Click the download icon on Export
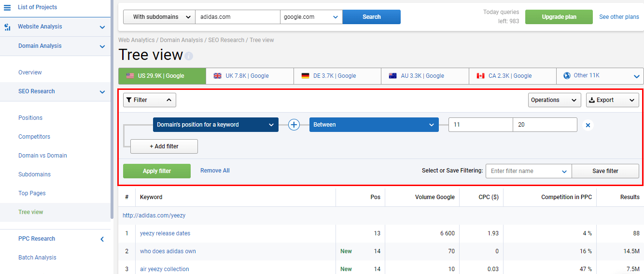The width and height of the screenshot is (644, 274). (592, 100)
